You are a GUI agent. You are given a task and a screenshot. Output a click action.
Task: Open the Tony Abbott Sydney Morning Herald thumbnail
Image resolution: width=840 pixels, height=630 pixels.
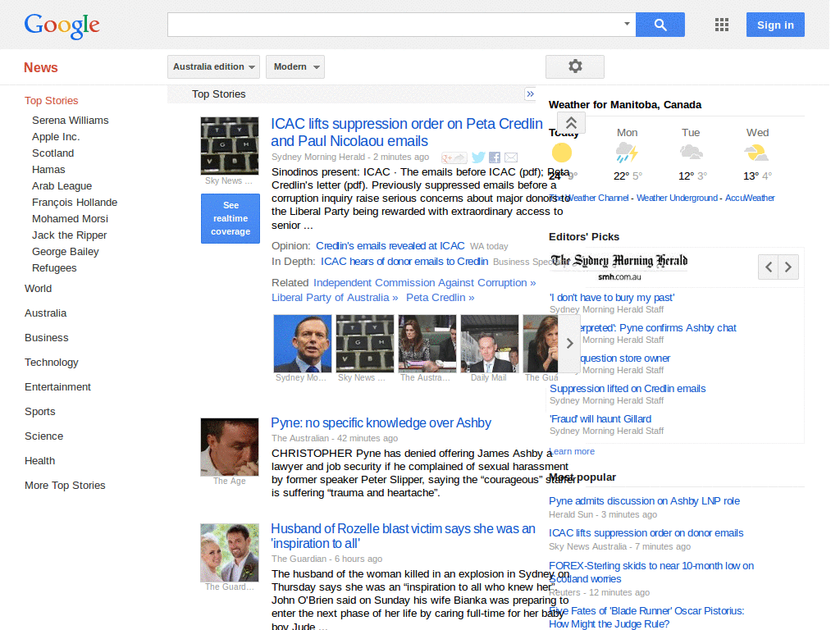[302, 344]
